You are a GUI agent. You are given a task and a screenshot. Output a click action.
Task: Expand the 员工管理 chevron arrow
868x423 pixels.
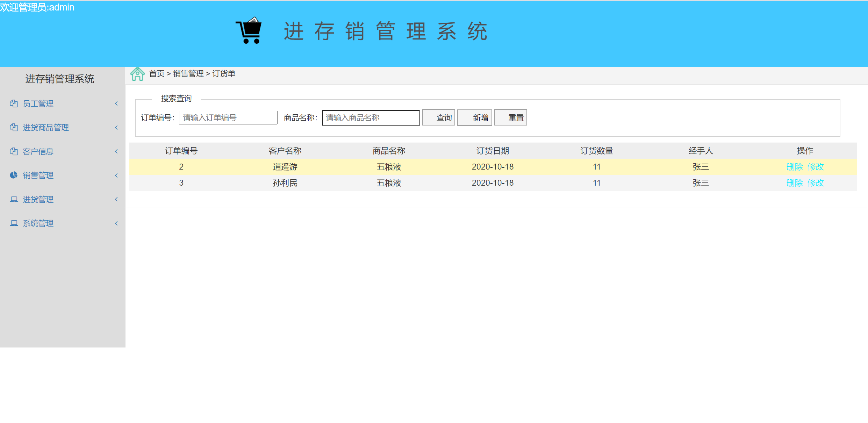pos(116,103)
